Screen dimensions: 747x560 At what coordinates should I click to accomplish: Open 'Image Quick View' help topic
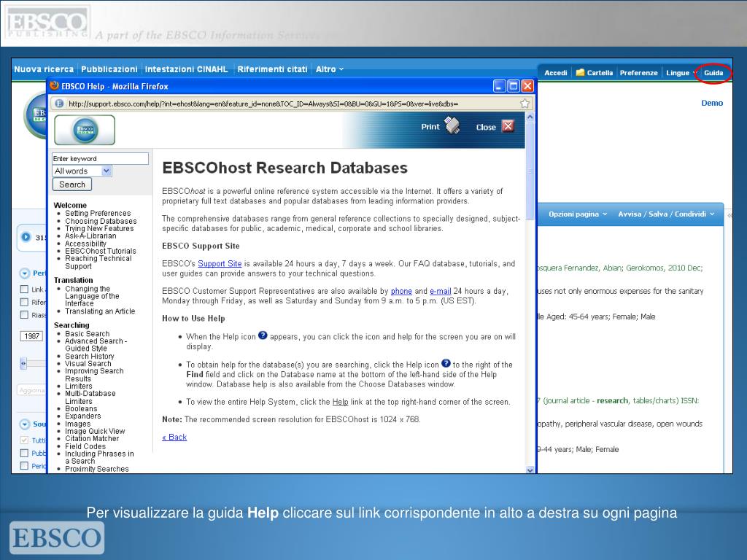pyautogui.click(x=95, y=431)
